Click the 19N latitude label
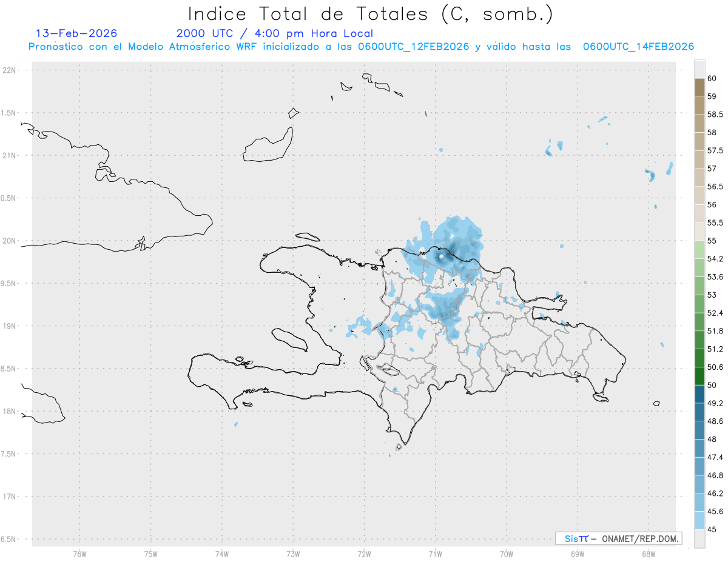Screen dimensions: 728x562 10,326
